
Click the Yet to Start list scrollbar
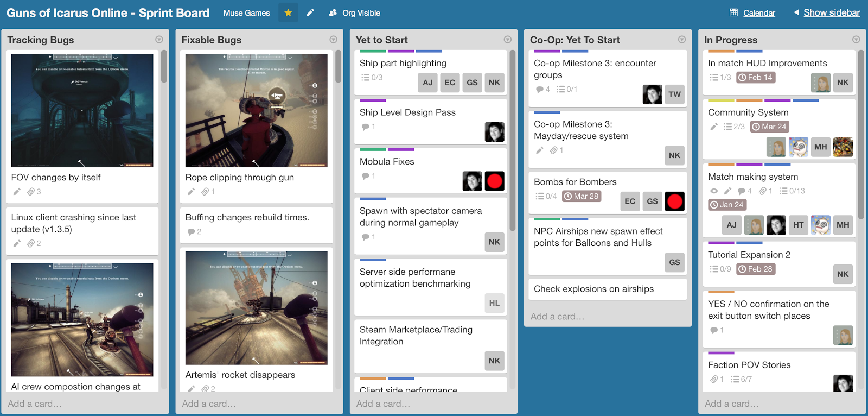(512, 140)
